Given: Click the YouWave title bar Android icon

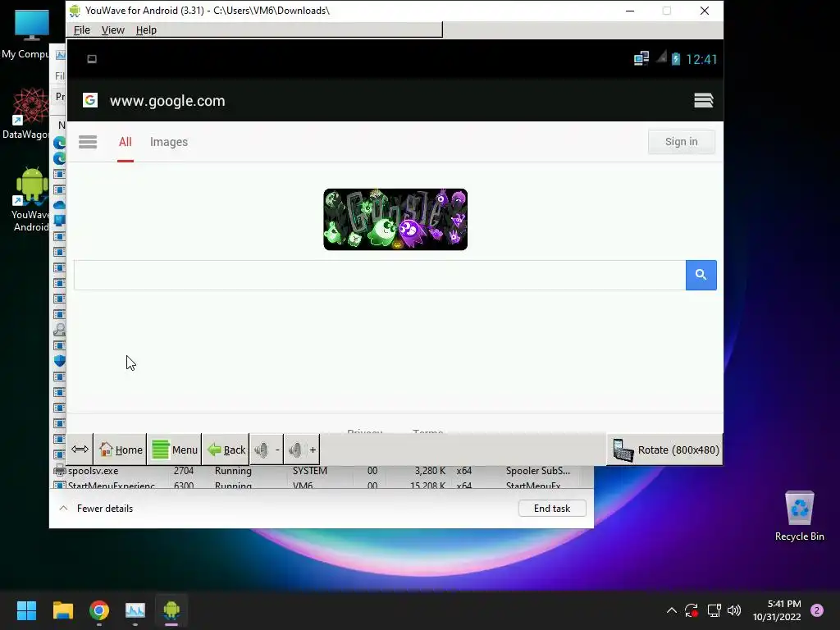Looking at the screenshot, I should (75, 11).
